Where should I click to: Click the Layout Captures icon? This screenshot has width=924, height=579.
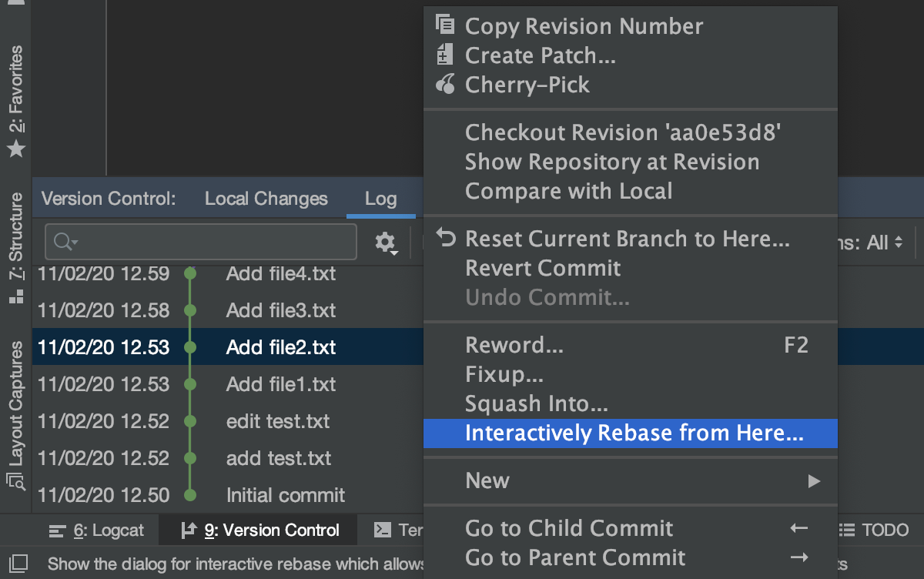coord(16,483)
